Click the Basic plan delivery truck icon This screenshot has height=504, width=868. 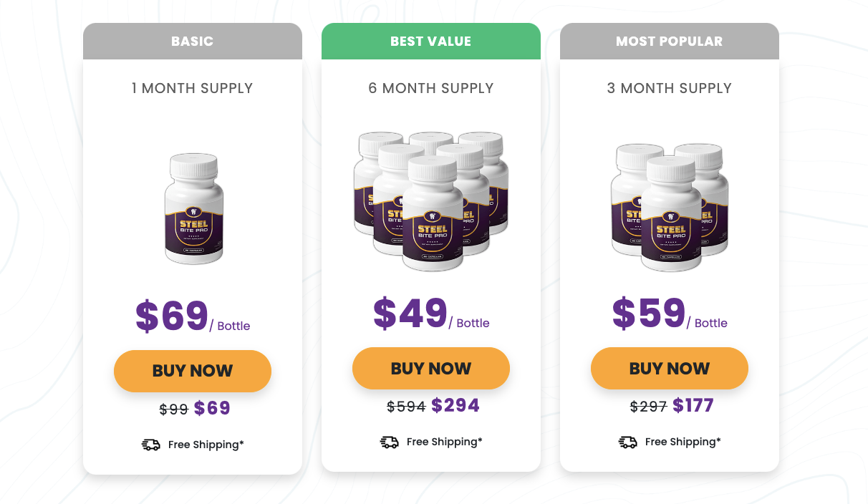tap(151, 445)
